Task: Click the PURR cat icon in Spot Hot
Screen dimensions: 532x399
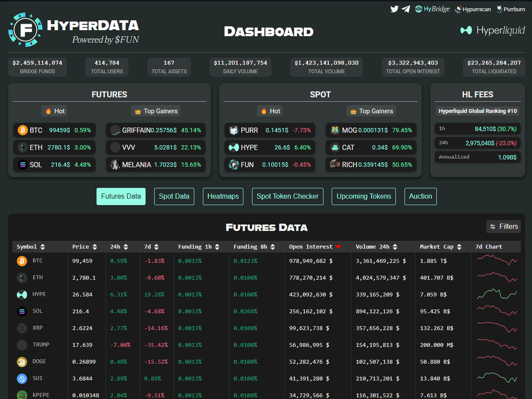Action: tap(234, 130)
